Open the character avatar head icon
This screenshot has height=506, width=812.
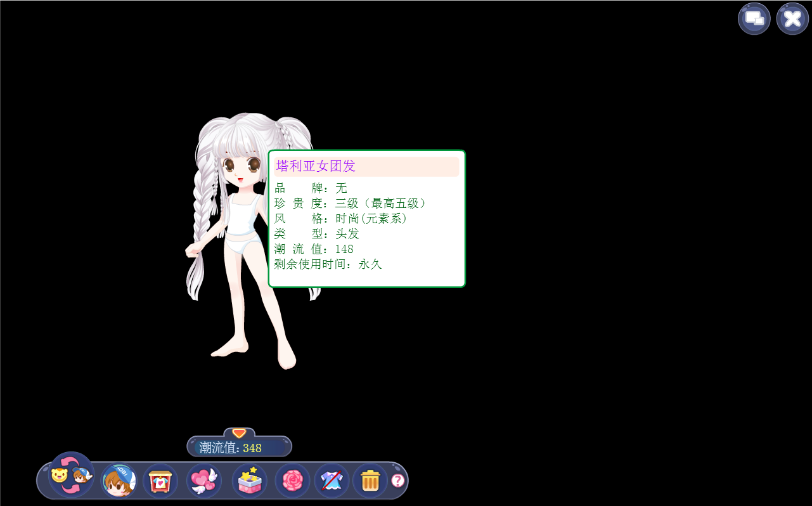coord(119,481)
